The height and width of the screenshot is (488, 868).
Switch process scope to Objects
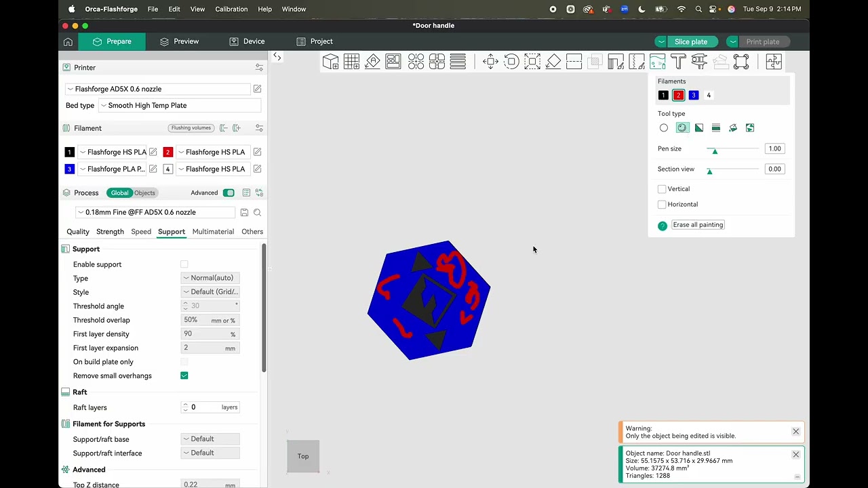145,193
